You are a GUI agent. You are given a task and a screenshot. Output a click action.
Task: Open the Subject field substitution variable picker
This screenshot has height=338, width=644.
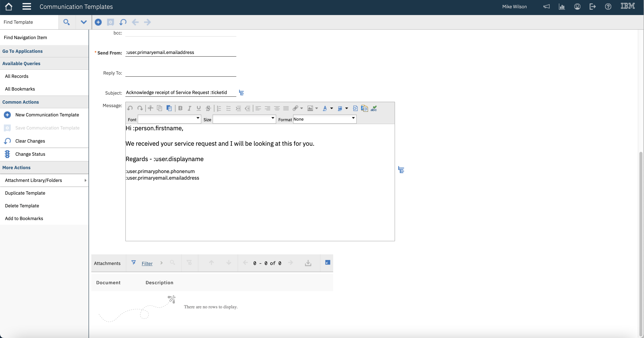pos(241,93)
